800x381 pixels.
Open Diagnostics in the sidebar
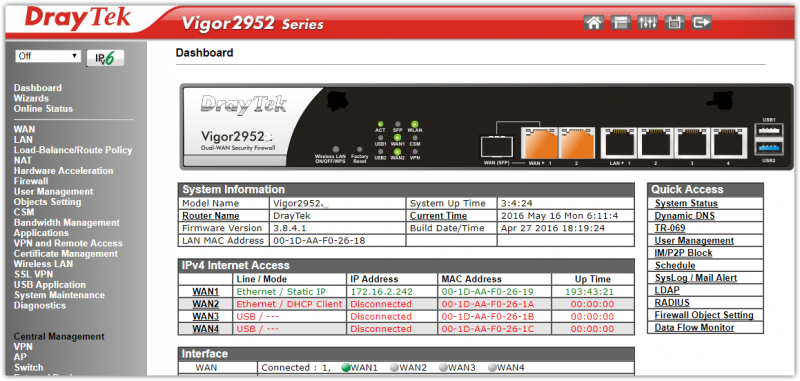click(40, 306)
